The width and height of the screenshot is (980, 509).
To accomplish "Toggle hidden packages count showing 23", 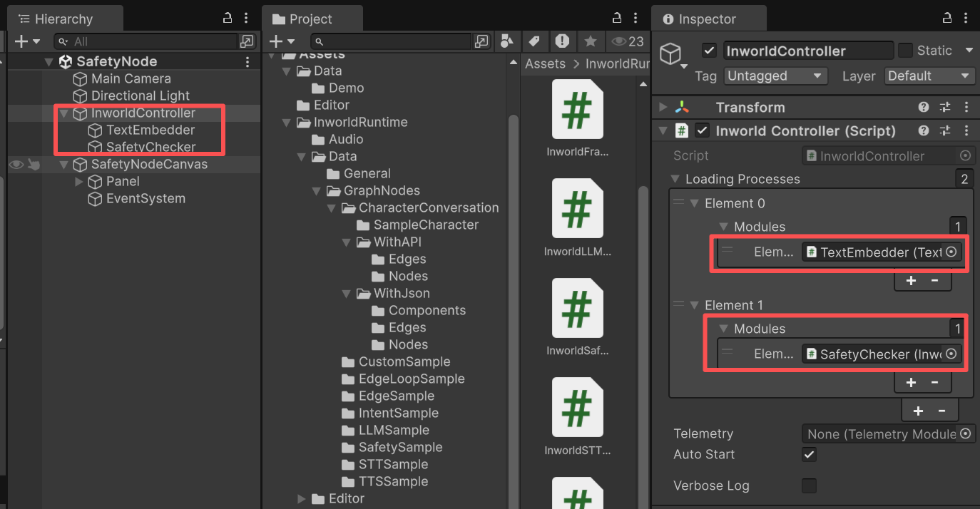I will (628, 41).
